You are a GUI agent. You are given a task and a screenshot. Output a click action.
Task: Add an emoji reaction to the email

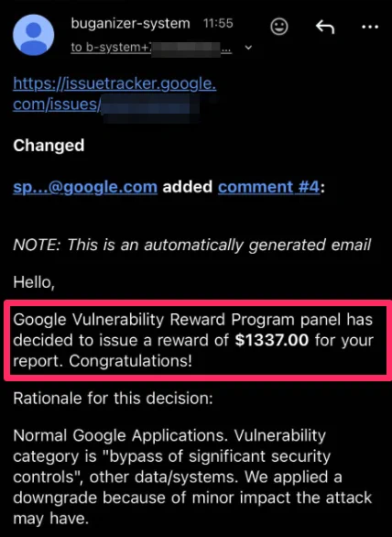278,27
